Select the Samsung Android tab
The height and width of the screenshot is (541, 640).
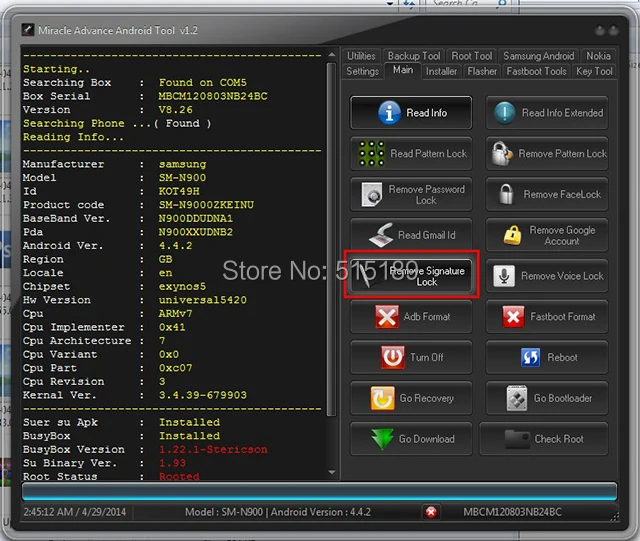coord(538,56)
